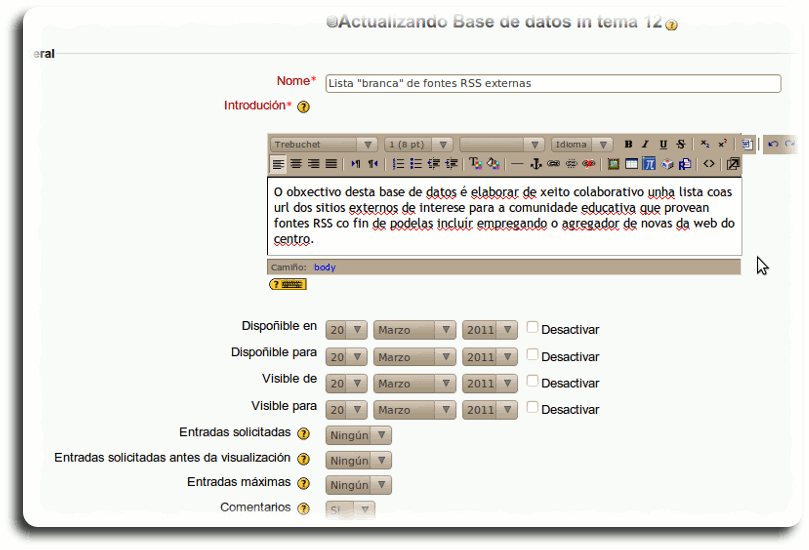Toggle bold formatting in editor toolbar

tap(628, 144)
